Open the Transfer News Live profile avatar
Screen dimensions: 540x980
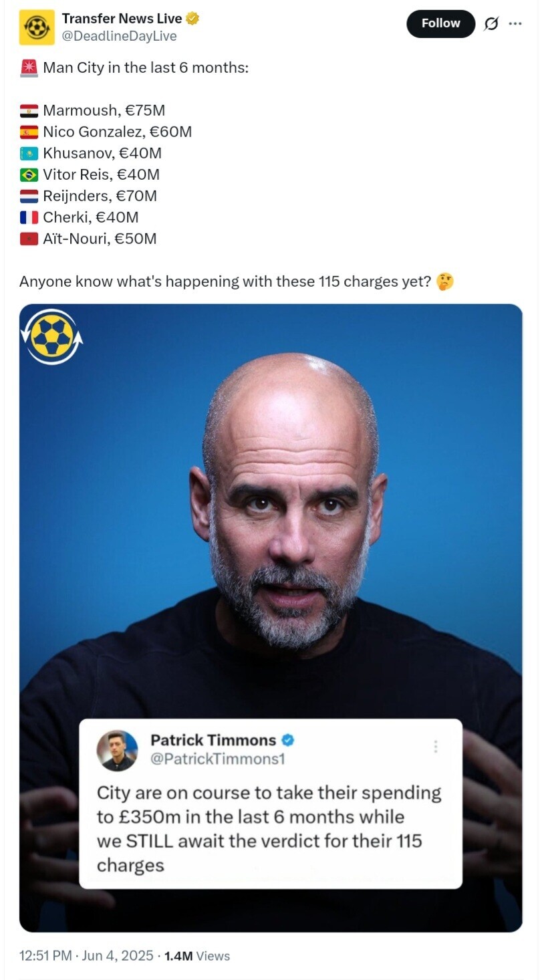pos(37,27)
